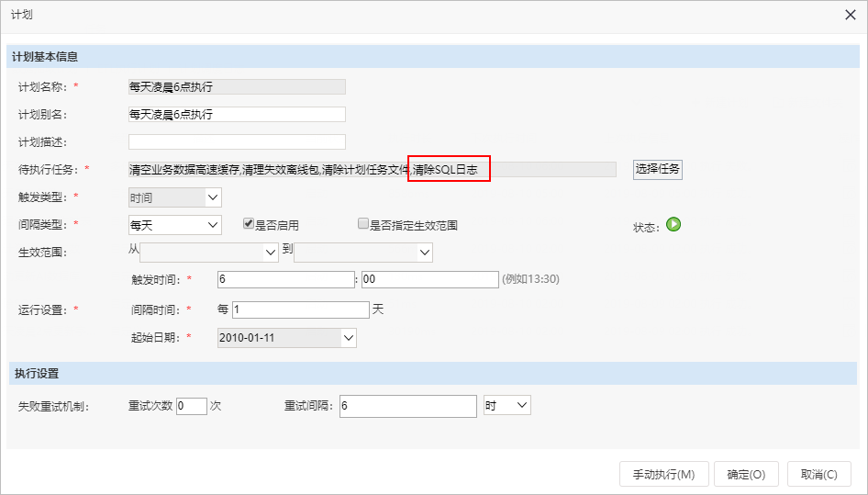Viewport: 868px width, 495px height.
Task: Click the 运行设置 label
Action: 42,309
